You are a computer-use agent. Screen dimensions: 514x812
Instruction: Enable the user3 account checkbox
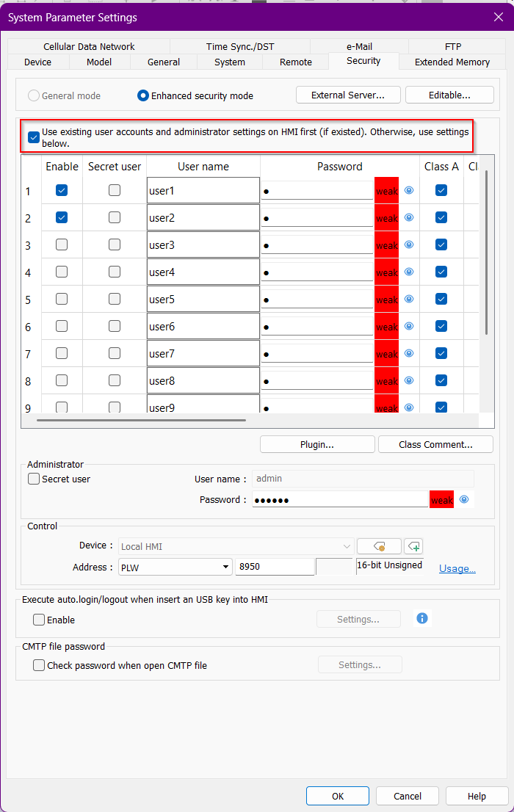(x=62, y=244)
